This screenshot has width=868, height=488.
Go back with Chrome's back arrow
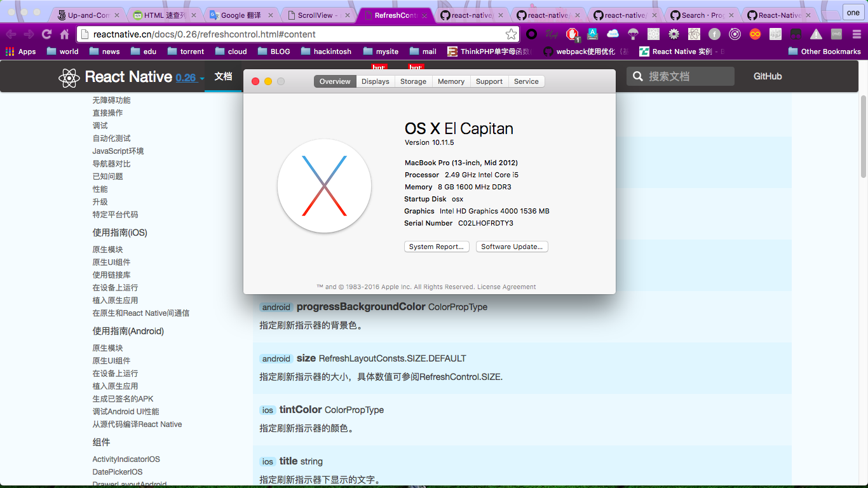tap(11, 34)
